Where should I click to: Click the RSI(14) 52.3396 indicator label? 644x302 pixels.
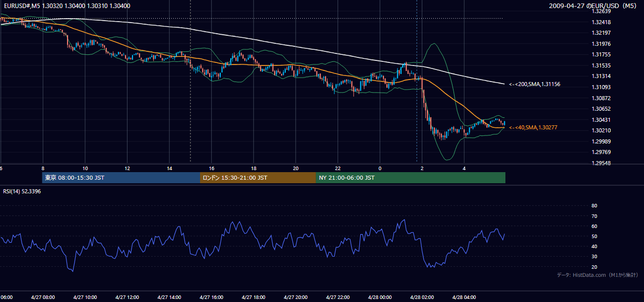[22, 191]
